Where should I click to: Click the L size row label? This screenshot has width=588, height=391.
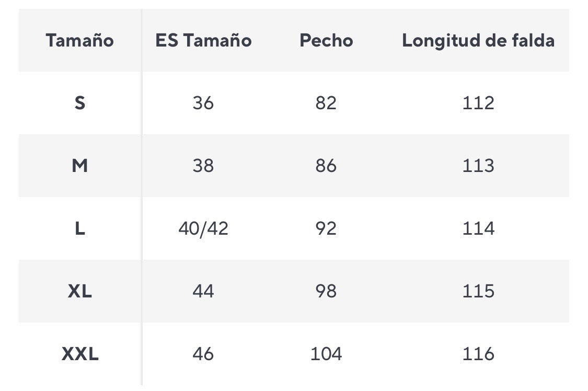(x=79, y=228)
